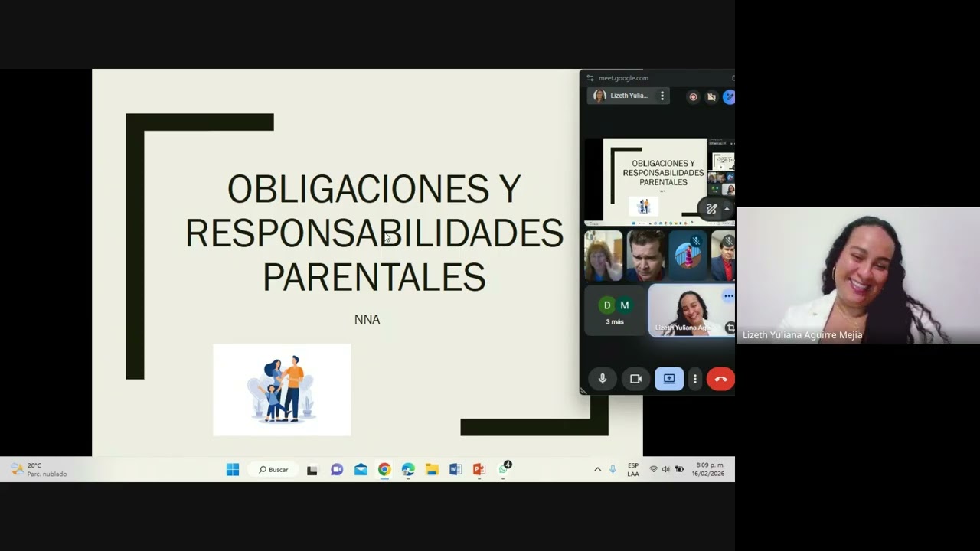980x551 pixels.
Task: Show hidden system tray icons
Action: click(x=598, y=469)
